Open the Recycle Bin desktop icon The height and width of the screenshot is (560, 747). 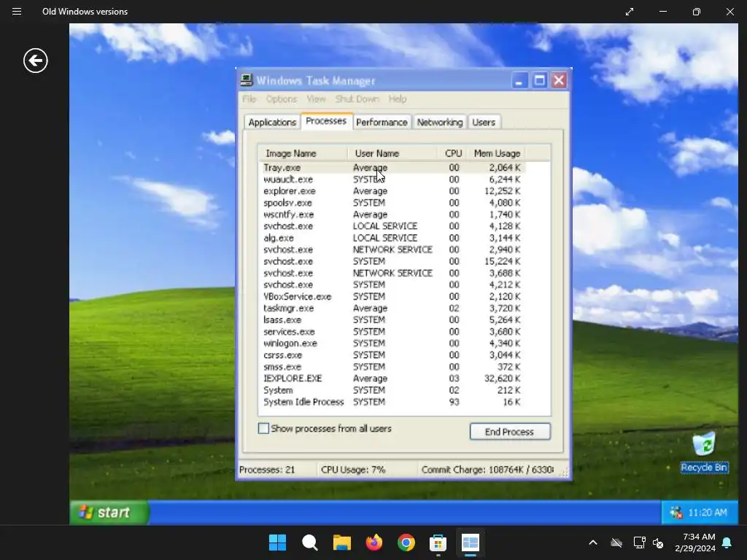point(704,452)
